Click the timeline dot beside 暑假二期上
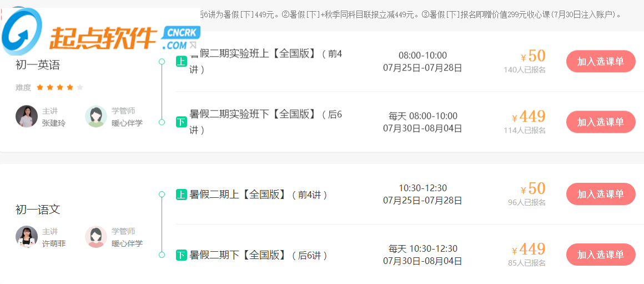 [x=162, y=195]
